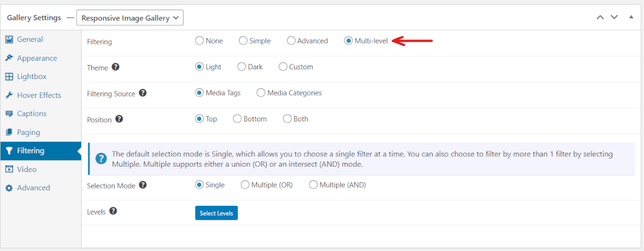Collapse the Gallery Settings panel with the triangle

point(631,17)
